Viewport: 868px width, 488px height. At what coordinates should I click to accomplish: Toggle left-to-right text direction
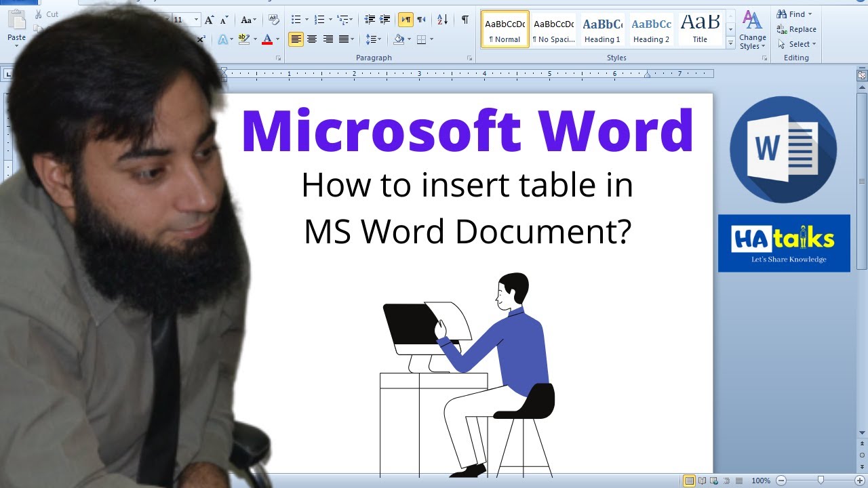[406, 20]
